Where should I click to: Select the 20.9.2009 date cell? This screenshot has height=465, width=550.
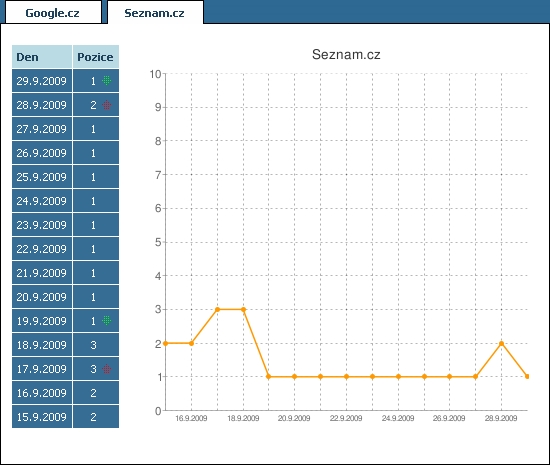(42, 297)
